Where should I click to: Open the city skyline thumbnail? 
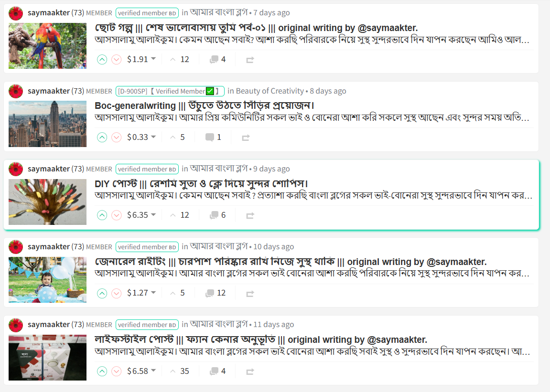(47, 124)
